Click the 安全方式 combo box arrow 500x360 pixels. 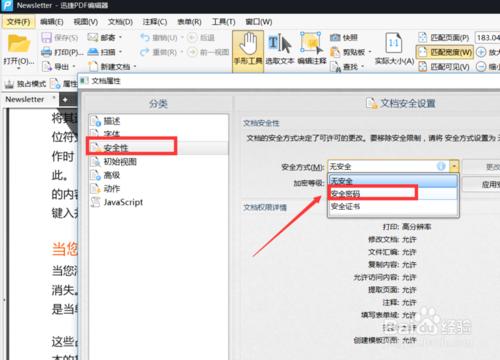pyautogui.click(x=454, y=166)
